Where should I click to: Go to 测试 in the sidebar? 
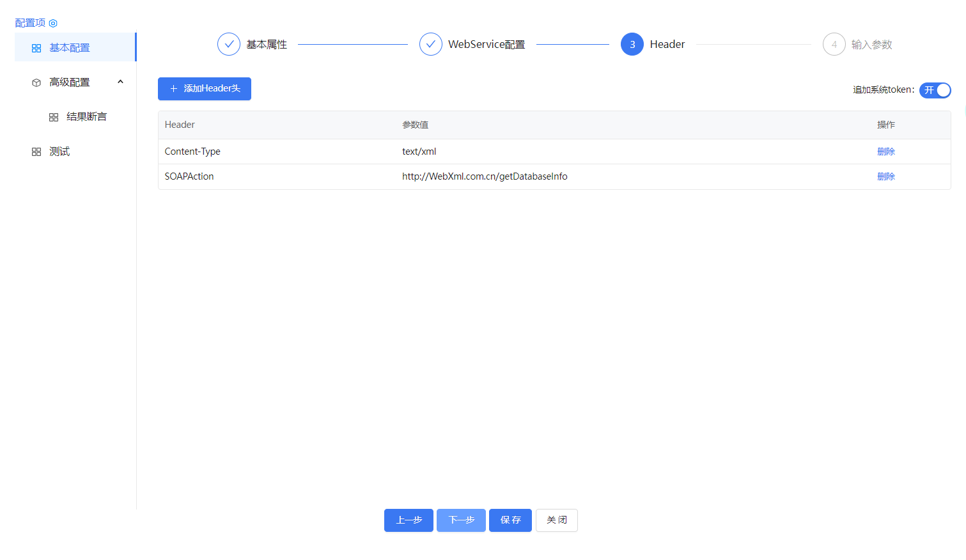click(75, 151)
